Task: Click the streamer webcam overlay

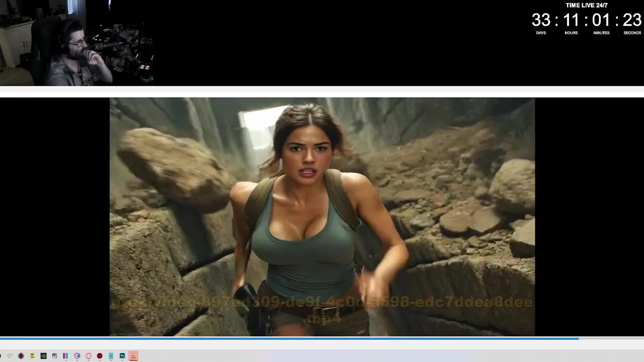Action: (76, 43)
